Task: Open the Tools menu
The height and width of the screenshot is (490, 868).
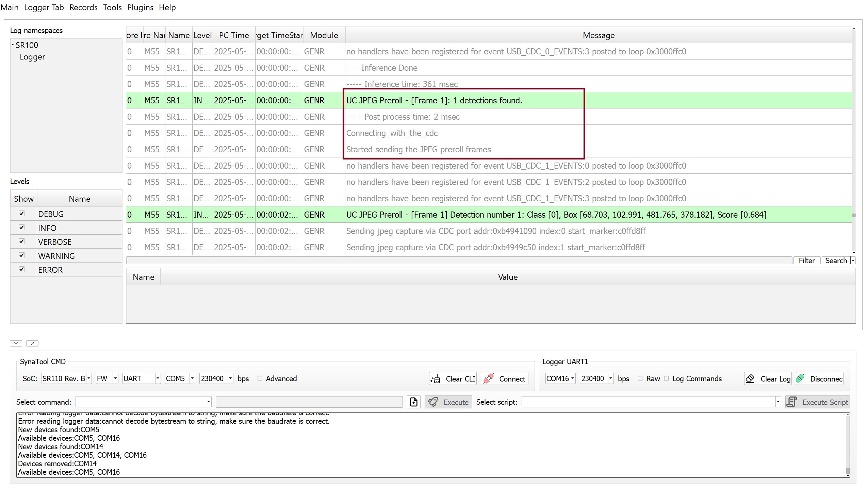Action: tap(112, 7)
